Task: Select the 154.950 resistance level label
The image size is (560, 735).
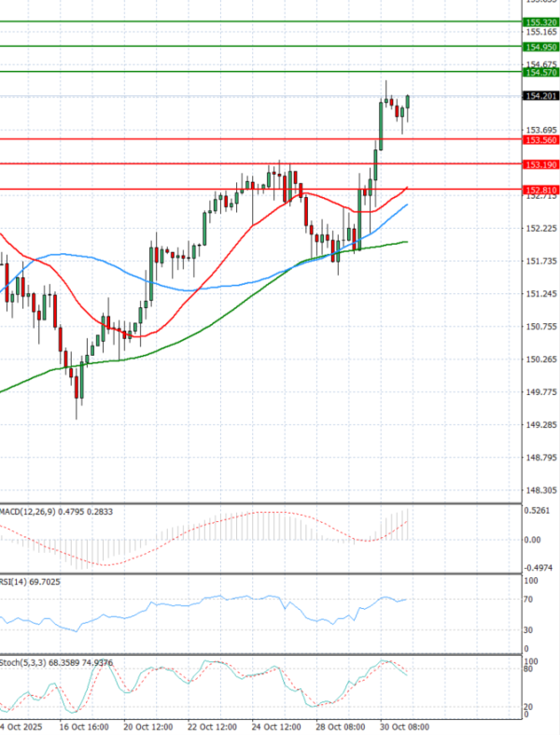Action: tap(540, 46)
